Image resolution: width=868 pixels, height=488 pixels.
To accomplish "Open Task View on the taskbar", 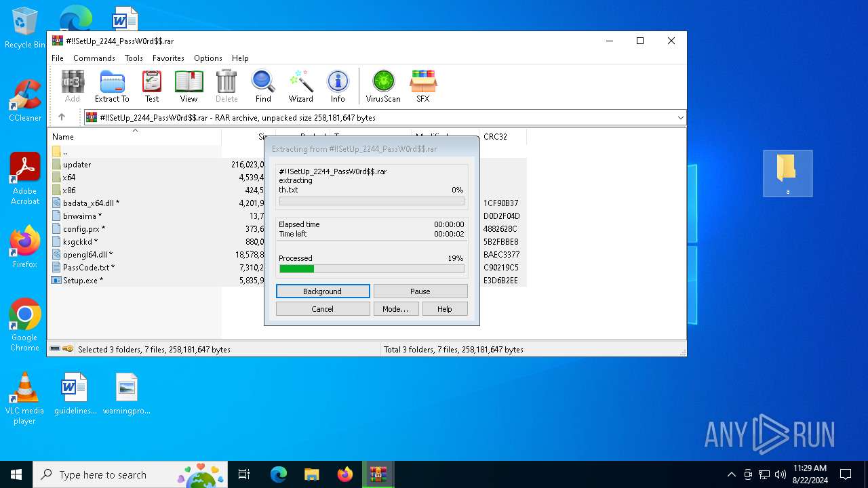I will click(244, 474).
